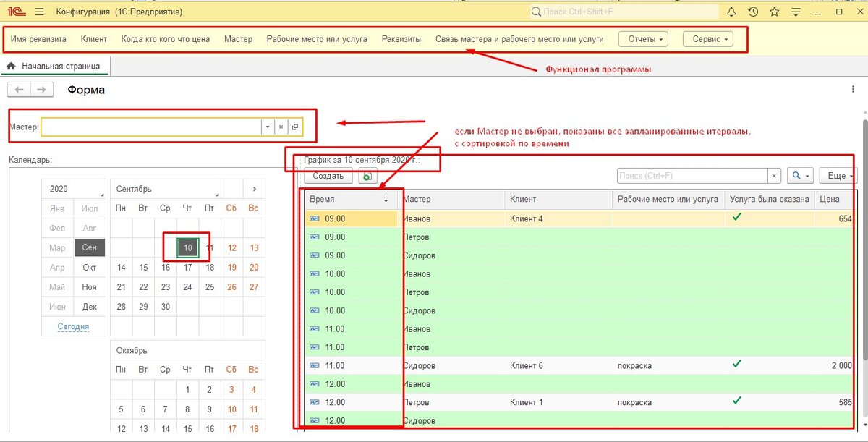The width and height of the screenshot is (868, 442).
Task: Click global search field Ctrl+Shift+F
Action: coord(624,12)
